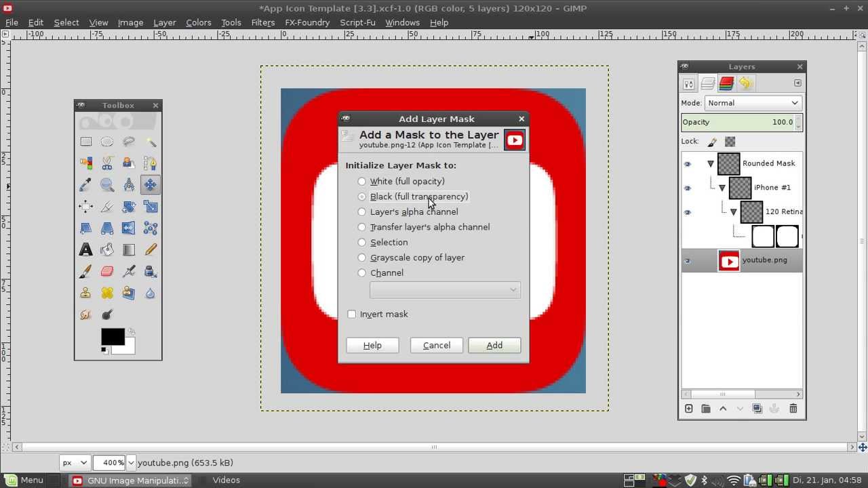The height and width of the screenshot is (488, 868).
Task: Delete layer with trash icon
Action: tap(793, 409)
